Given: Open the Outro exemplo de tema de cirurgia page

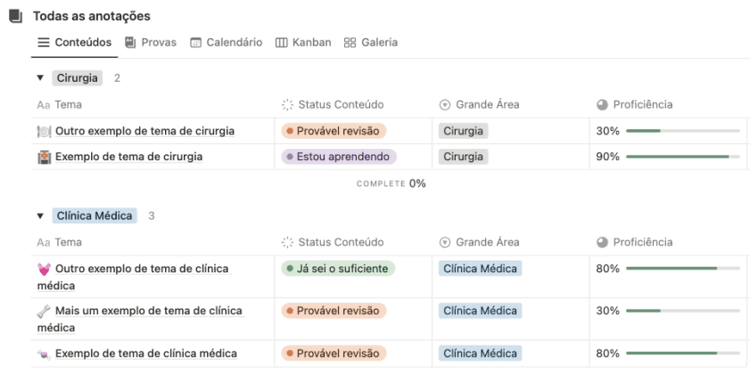Looking at the screenshot, I should pyautogui.click(x=145, y=131).
